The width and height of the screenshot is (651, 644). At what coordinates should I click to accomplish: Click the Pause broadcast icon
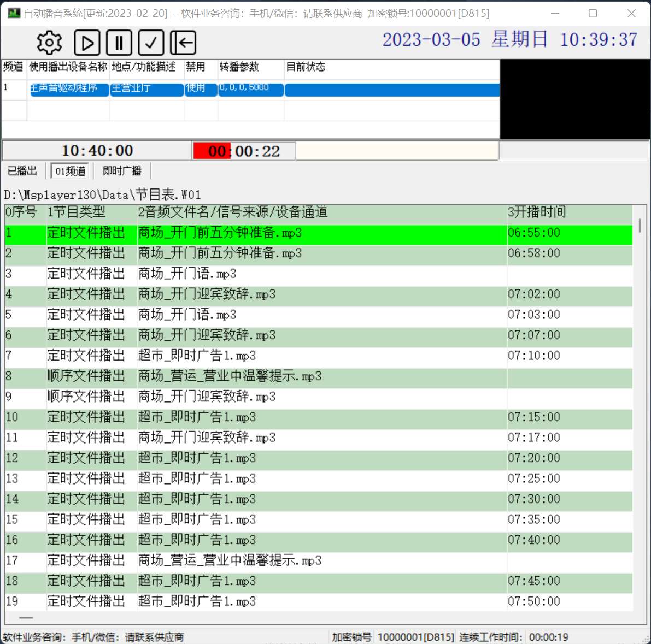(119, 42)
